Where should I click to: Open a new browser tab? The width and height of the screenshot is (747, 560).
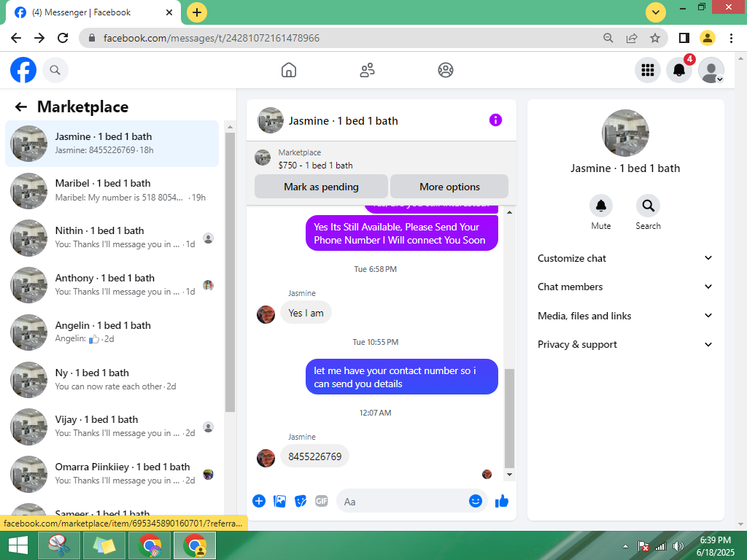pos(197,12)
